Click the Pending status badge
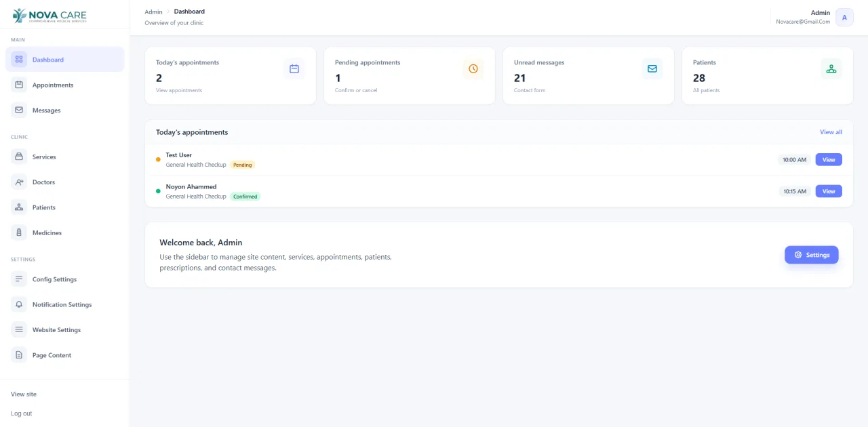 pyautogui.click(x=243, y=165)
